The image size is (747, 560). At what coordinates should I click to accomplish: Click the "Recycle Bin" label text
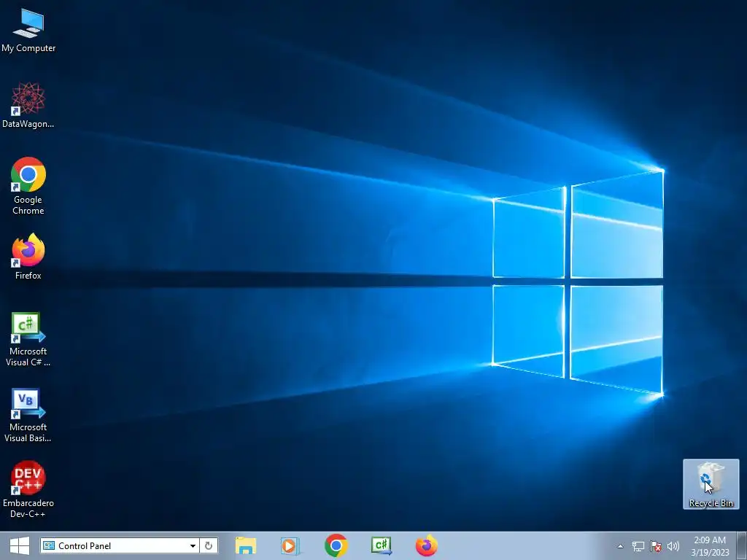pos(711,503)
